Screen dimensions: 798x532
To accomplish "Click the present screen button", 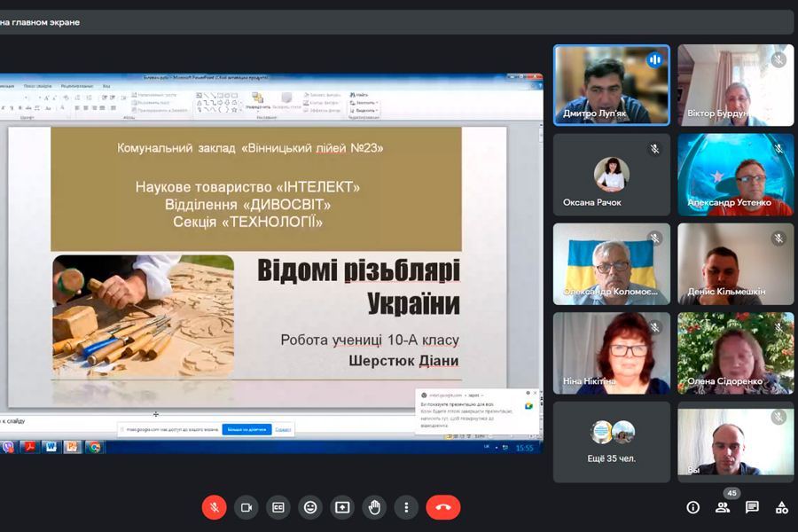I will click(x=342, y=507).
